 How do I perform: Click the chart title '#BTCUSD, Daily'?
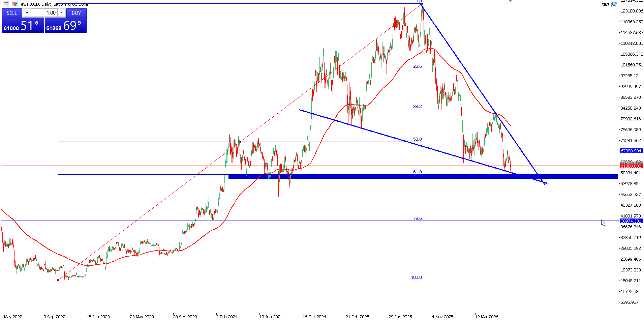click(x=36, y=4)
